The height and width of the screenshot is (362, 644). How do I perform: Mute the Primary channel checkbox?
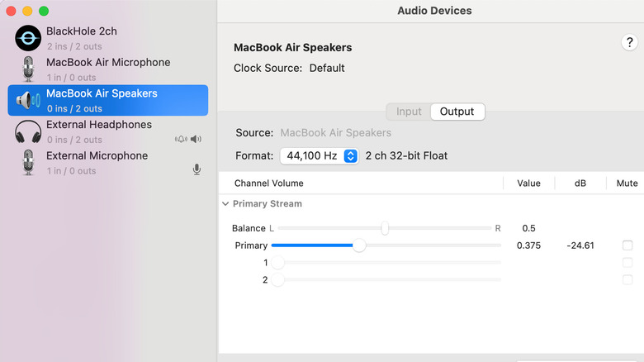[x=627, y=245]
